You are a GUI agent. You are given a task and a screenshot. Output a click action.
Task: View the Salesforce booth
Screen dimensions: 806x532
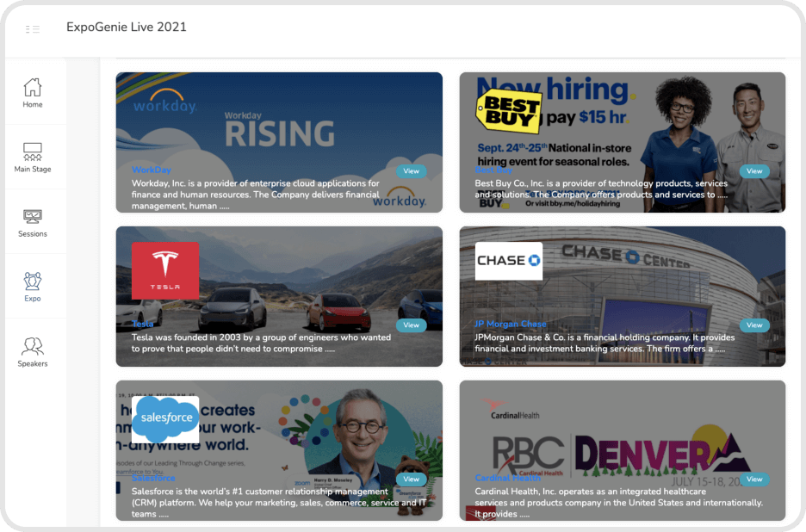pos(412,479)
